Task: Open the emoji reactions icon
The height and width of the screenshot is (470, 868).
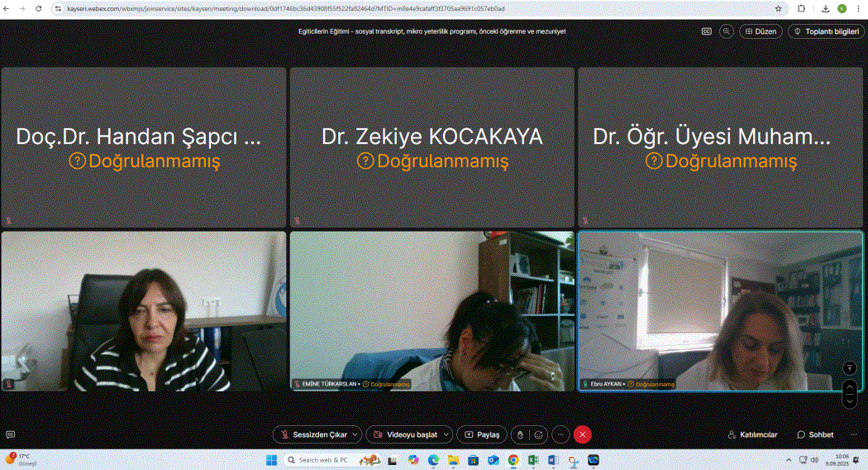Action: point(539,434)
